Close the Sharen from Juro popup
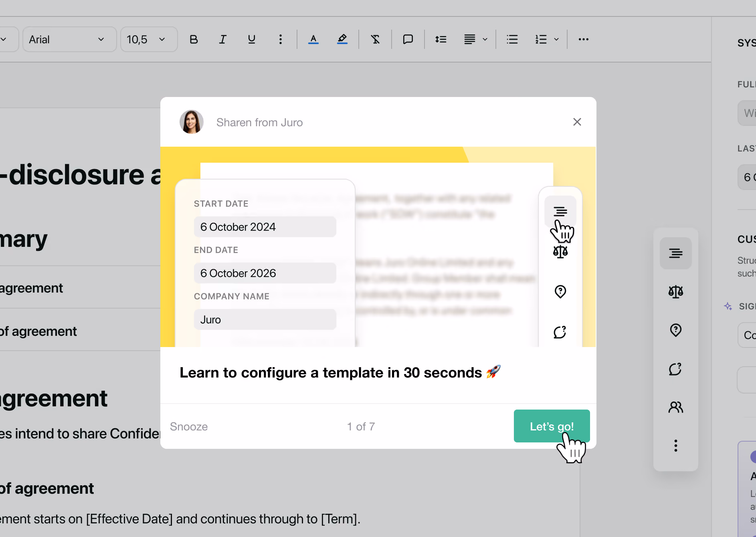 pyautogui.click(x=577, y=122)
